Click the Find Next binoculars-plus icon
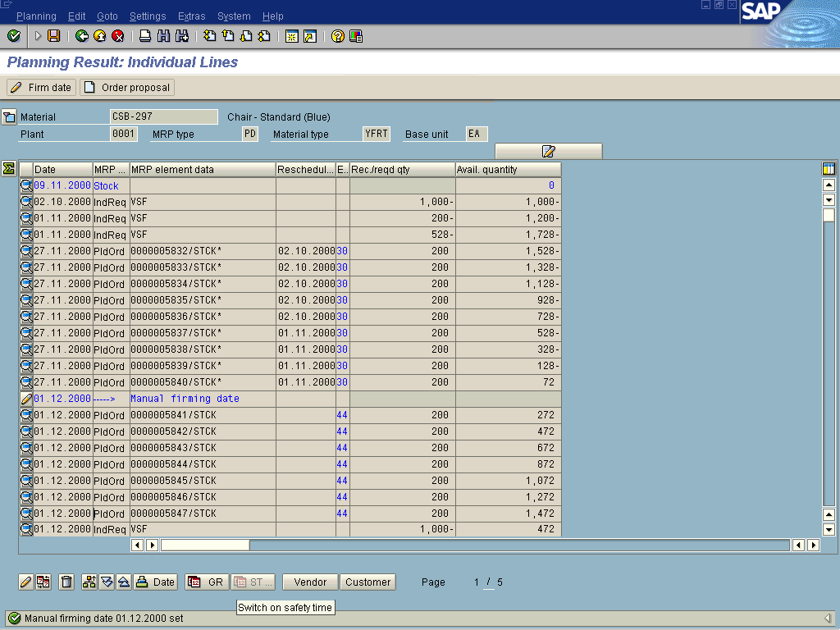The width and height of the screenshot is (840, 630). tap(182, 36)
